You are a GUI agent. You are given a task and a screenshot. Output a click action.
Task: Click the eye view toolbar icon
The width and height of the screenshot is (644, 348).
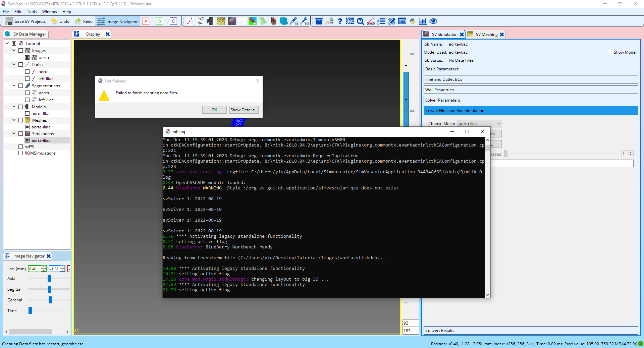pos(433,21)
